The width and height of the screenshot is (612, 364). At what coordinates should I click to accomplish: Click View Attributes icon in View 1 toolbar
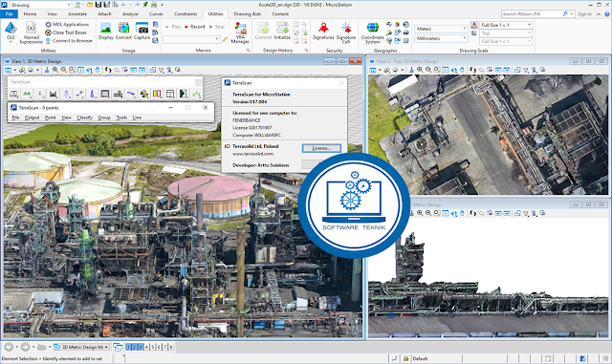(9, 70)
